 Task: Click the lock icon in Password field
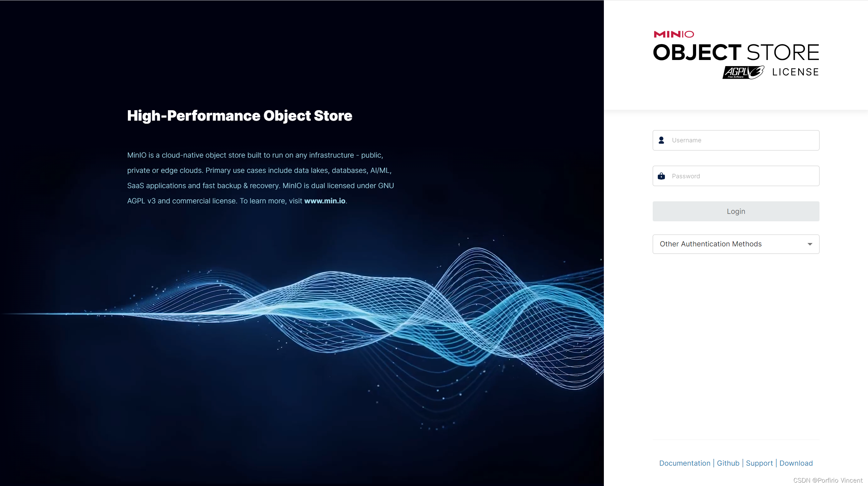coord(661,176)
